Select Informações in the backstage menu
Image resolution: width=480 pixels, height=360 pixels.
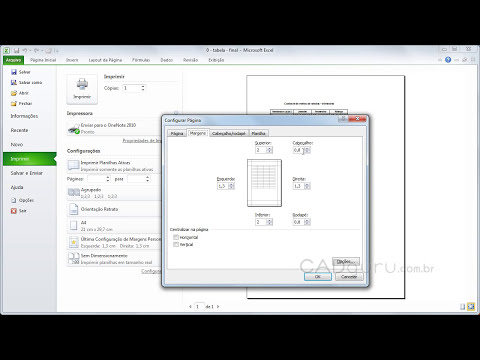[24, 116]
